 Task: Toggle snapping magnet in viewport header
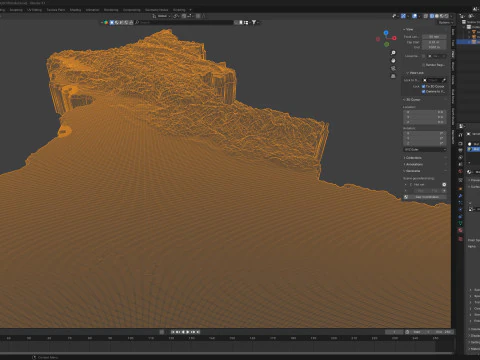point(184,16)
